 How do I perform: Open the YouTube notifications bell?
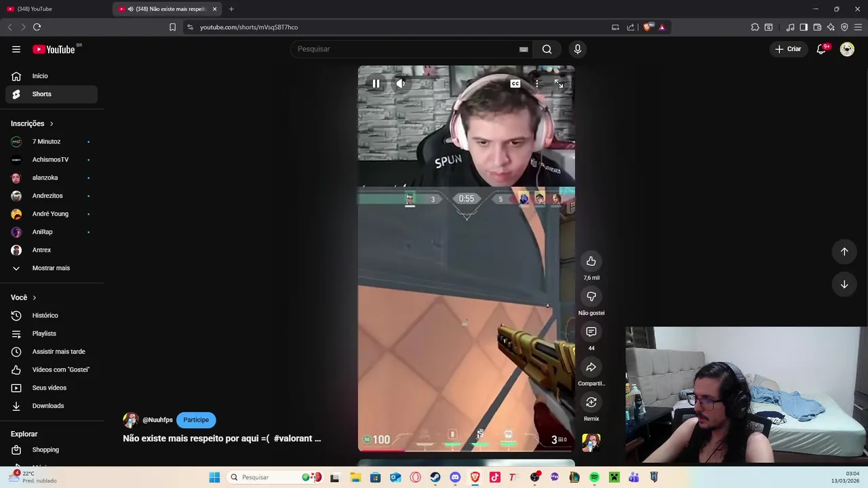tap(821, 49)
